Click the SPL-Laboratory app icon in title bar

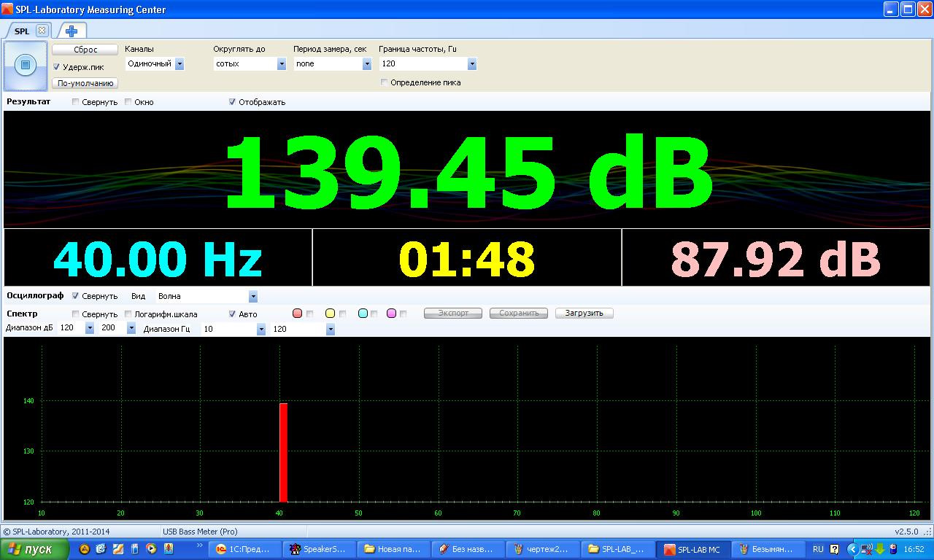[8, 9]
